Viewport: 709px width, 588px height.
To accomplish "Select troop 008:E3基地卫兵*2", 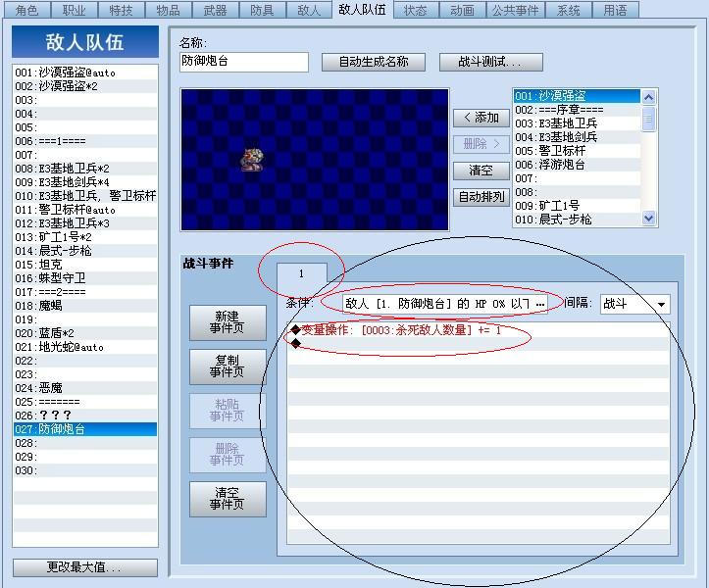I will (x=85, y=169).
